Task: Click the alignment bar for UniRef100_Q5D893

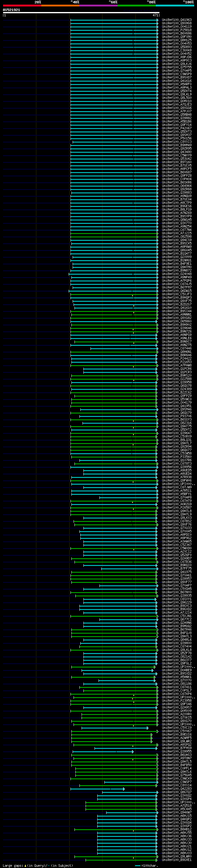Action: click(114, 47)
